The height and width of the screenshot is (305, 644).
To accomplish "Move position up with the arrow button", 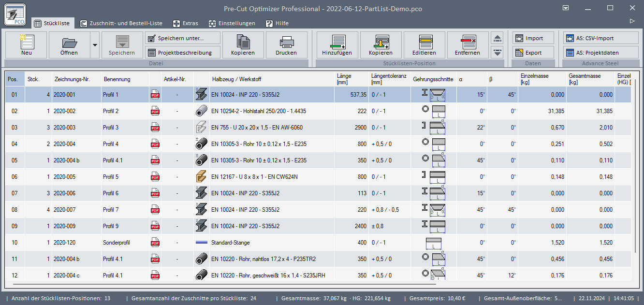I will pyautogui.click(x=498, y=38).
